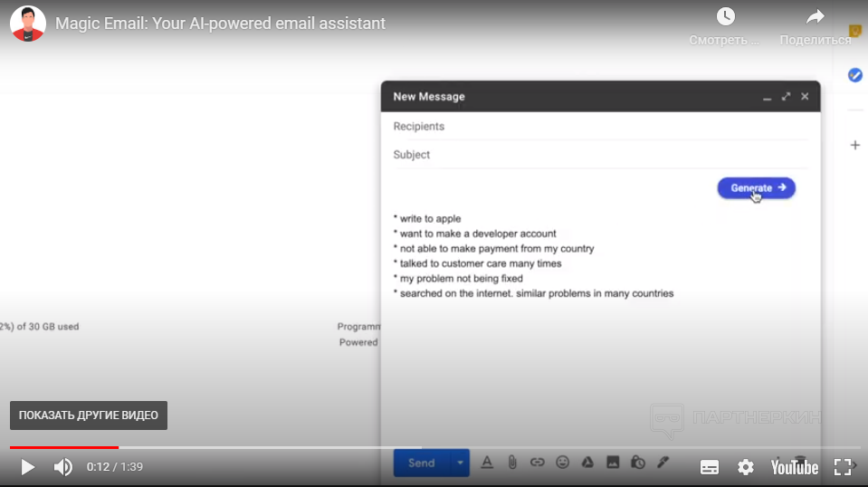868x487 pixels.
Task: Open video title Magic Email link
Action: pyautogui.click(x=220, y=24)
